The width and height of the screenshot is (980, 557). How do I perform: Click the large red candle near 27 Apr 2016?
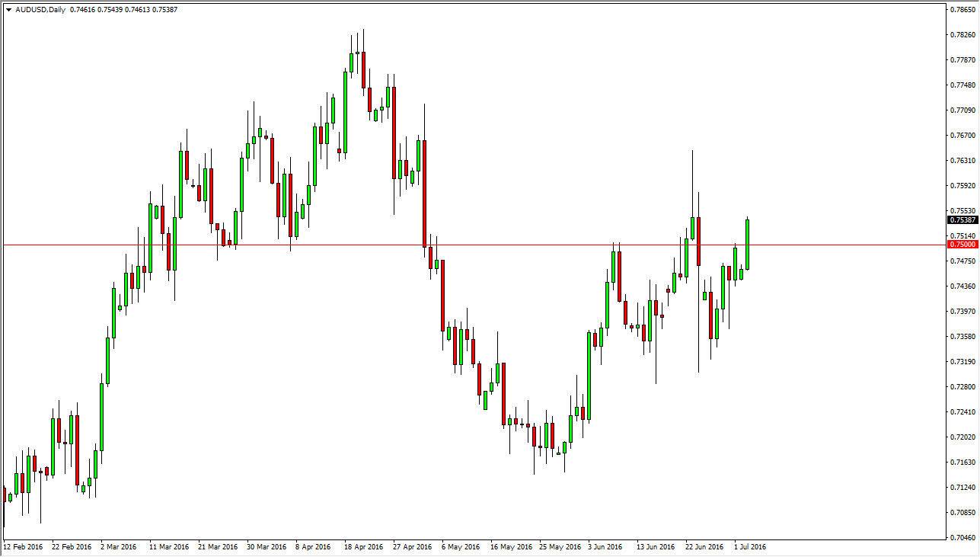tap(424, 190)
